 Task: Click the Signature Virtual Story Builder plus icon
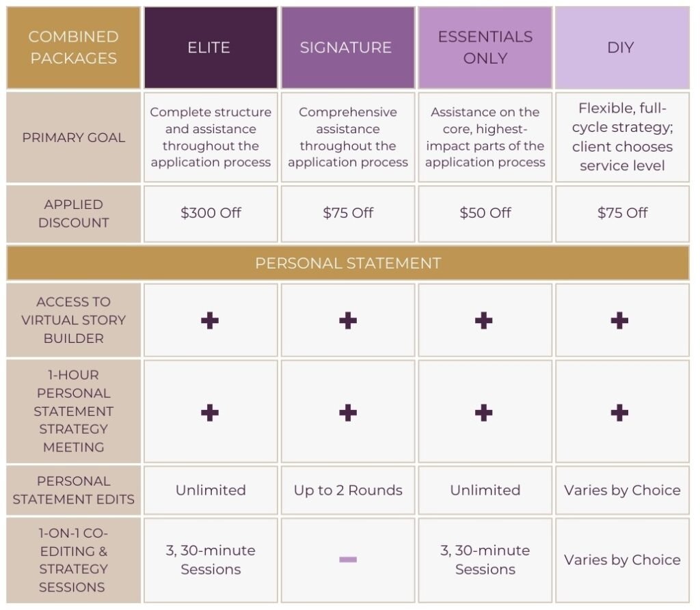coord(348,320)
